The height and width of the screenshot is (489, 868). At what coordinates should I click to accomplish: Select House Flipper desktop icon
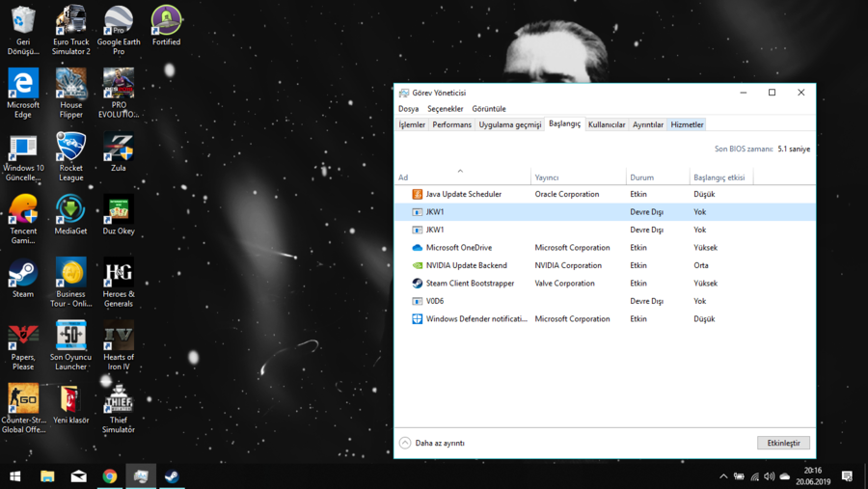click(70, 93)
